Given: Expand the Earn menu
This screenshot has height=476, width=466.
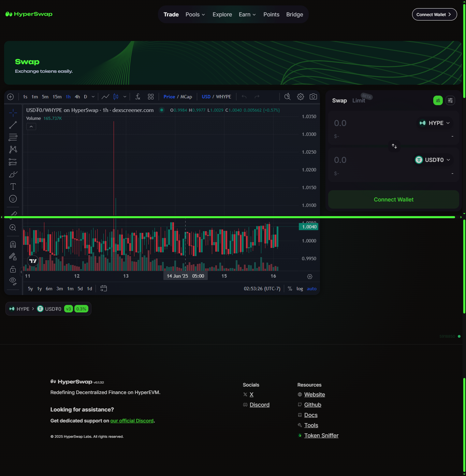Looking at the screenshot, I should [x=247, y=14].
